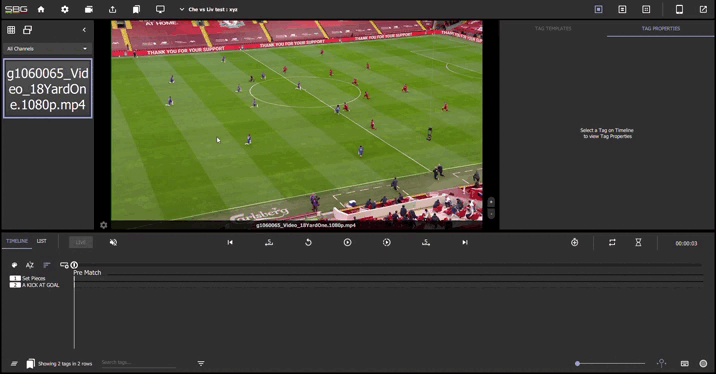Play the video
Screen dimensions: 716x374
pyautogui.click(x=347, y=242)
